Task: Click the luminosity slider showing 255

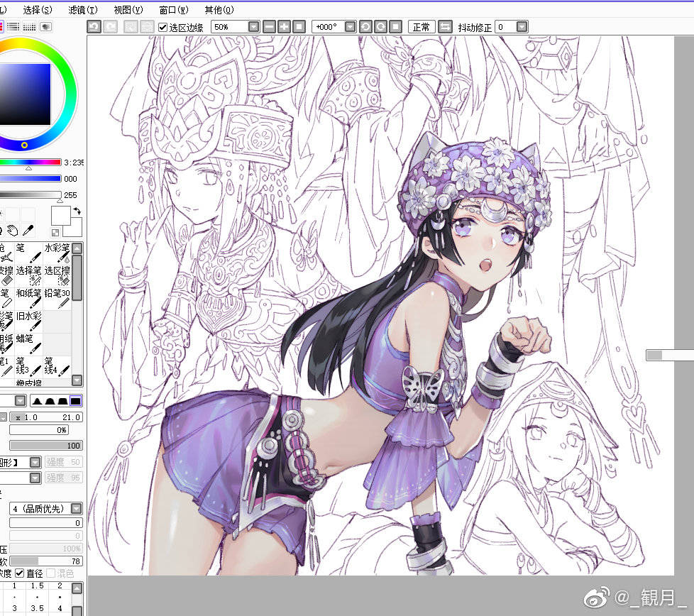Action: 31,195
